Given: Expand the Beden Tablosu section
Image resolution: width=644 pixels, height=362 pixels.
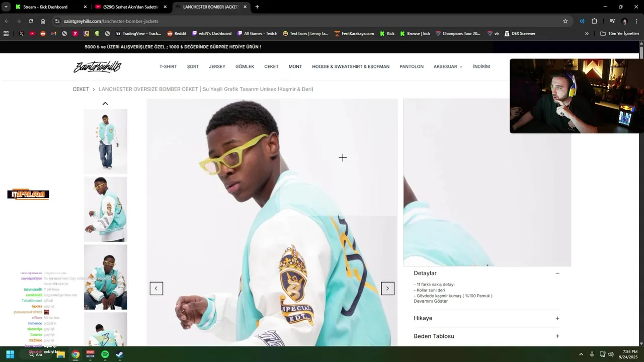Looking at the screenshot, I should 557,336.
